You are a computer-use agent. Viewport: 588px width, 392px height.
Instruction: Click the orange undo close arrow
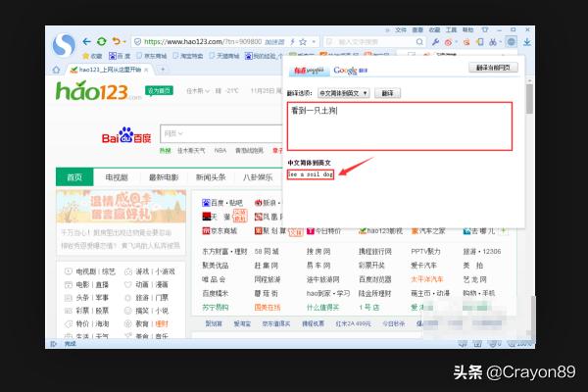click(117, 41)
